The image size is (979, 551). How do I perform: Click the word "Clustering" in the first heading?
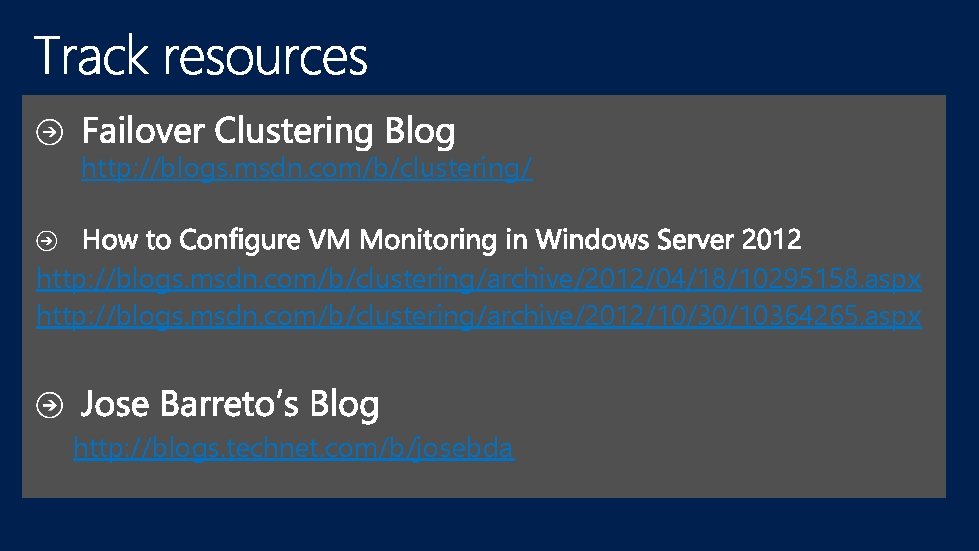[294, 132]
